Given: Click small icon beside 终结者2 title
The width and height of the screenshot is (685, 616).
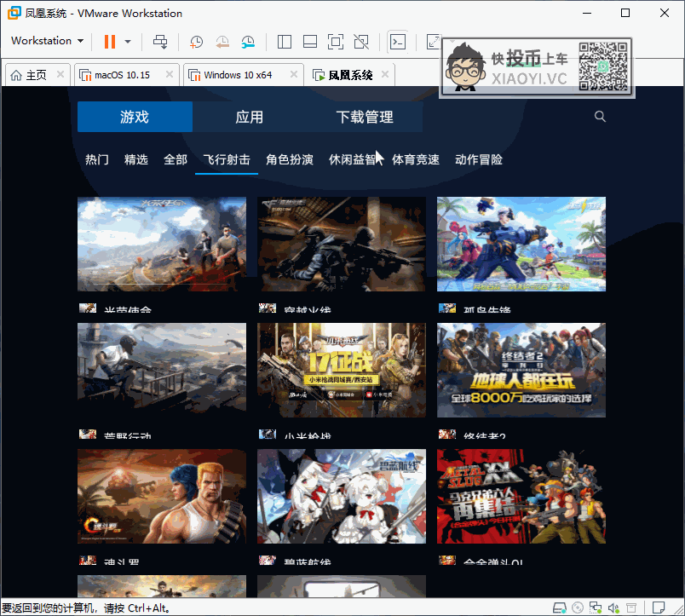Looking at the screenshot, I should 447,434.
